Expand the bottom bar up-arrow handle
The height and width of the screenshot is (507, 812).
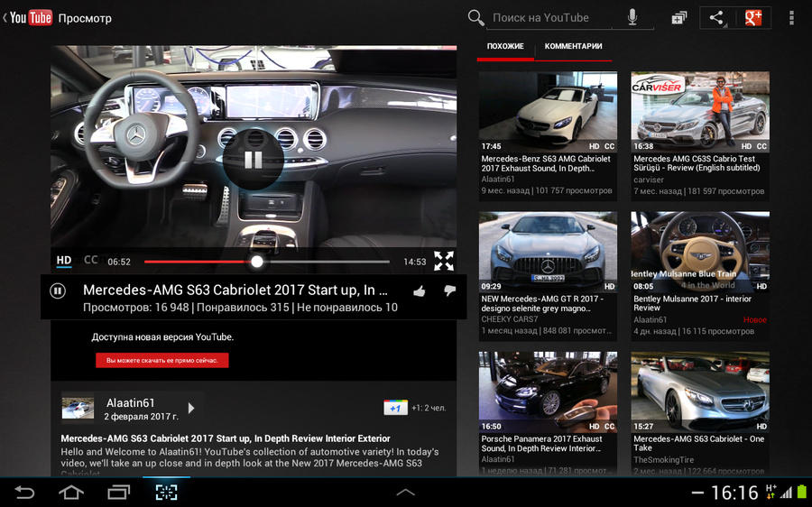pos(405,493)
